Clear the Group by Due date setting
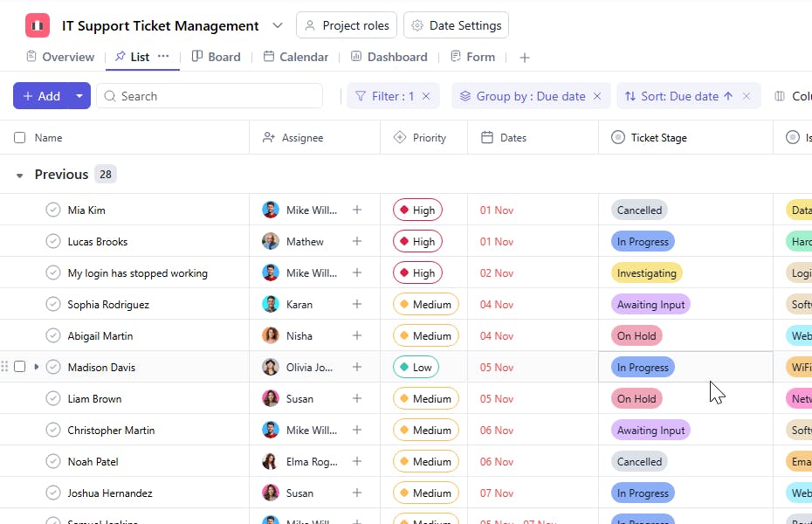 point(597,96)
